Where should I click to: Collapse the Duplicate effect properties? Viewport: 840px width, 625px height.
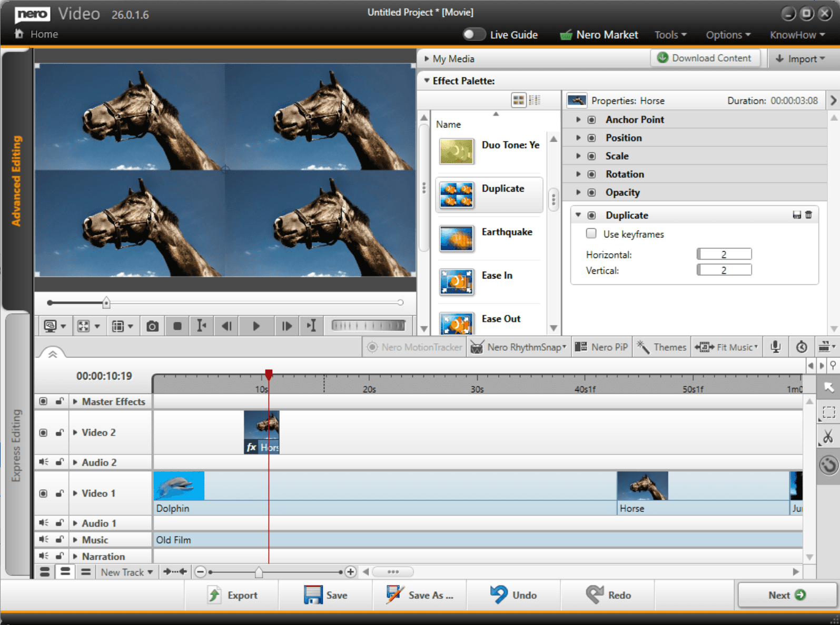(x=578, y=215)
